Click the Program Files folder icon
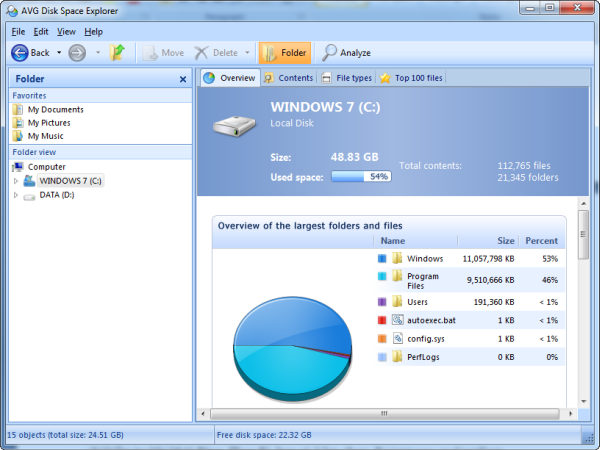This screenshot has height=450, width=600. 397,276
